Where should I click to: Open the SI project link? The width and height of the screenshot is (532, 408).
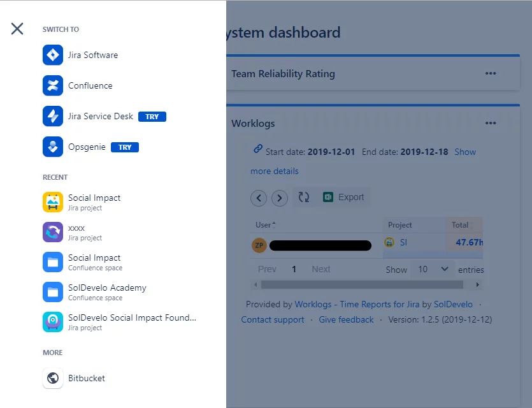pyautogui.click(x=403, y=242)
